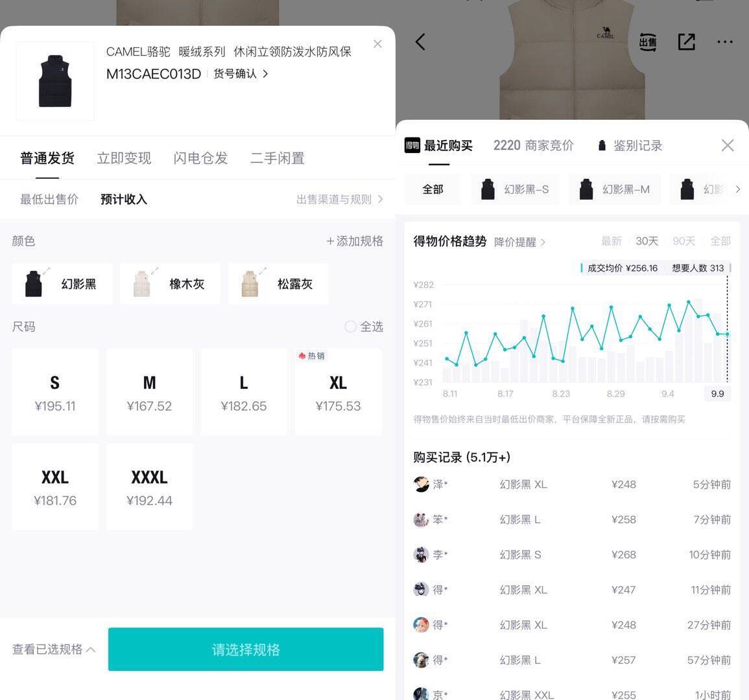Switch to the 二手闲置 tab
Screen dimensions: 749x700
(x=278, y=158)
